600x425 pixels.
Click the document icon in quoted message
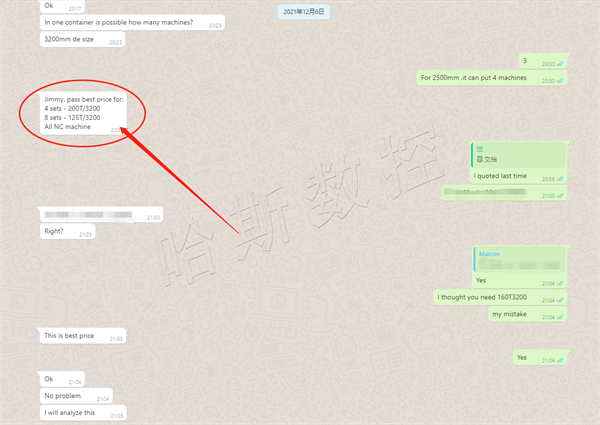coord(479,159)
